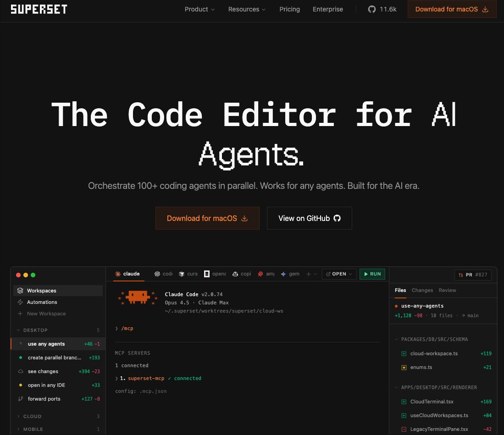Viewport: 504px width, 435px height.
Task: Click the New Workspace plus icon
Action: 20,314
